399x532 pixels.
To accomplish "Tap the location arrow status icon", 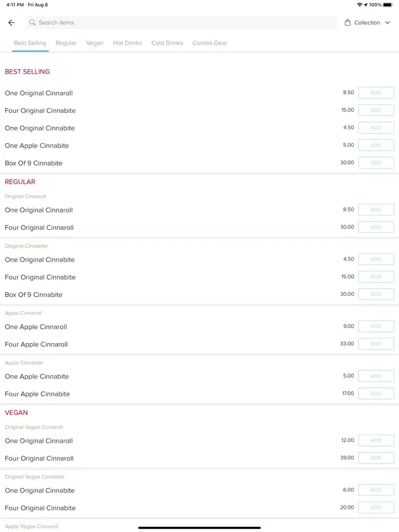I will [x=365, y=5].
